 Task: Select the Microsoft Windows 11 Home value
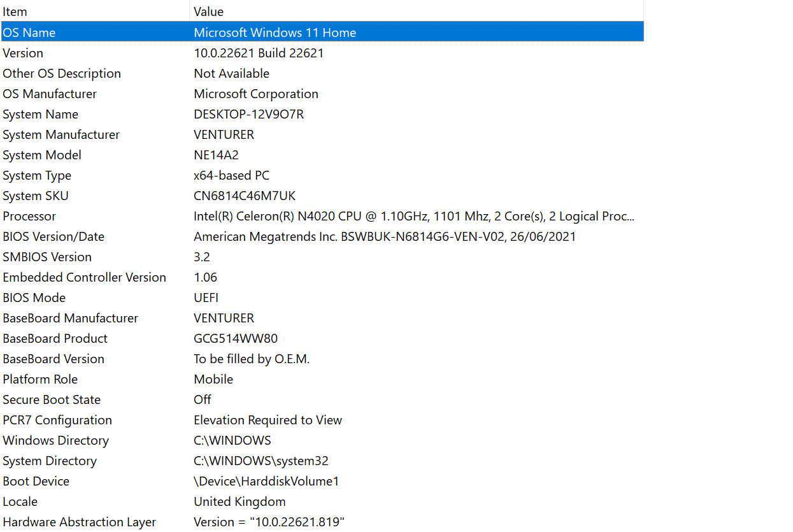point(275,32)
